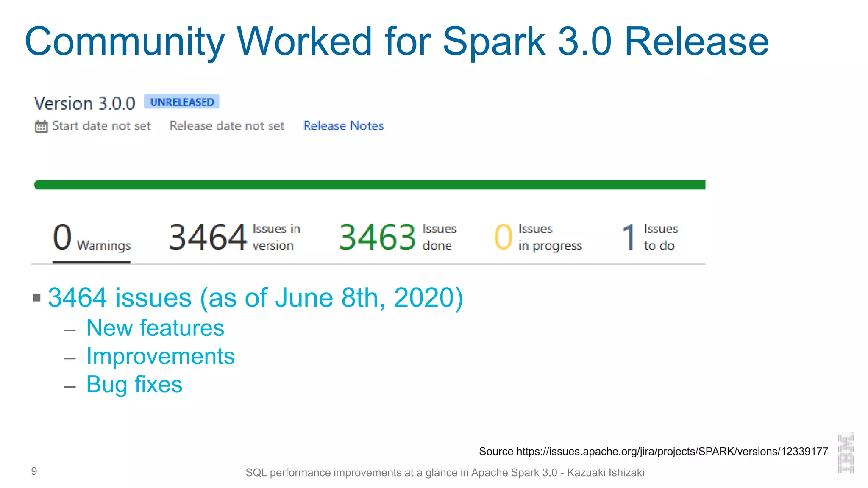868x488 pixels.
Task: Click the 'Improvements' sub-bullet
Action: coord(160,356)
